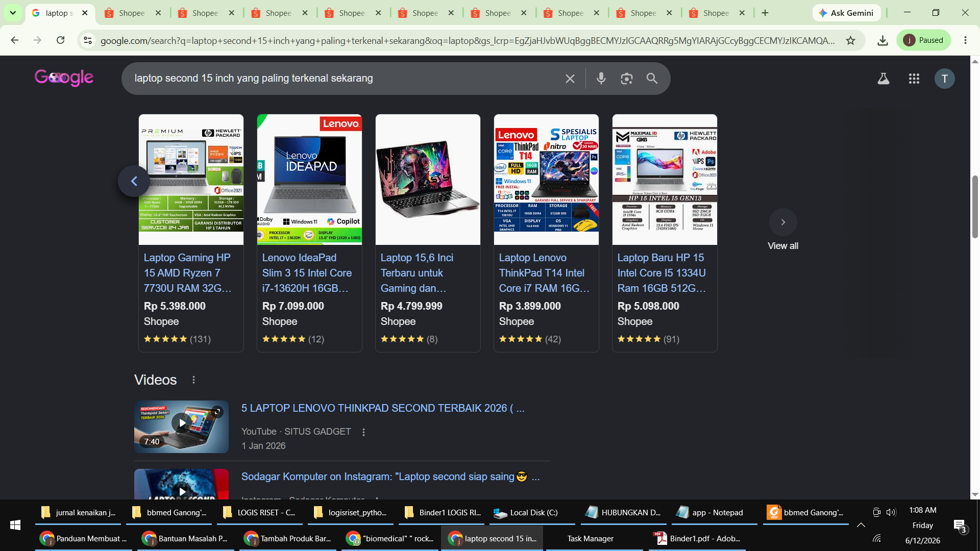This screenshot has width=980, height=551.
Task: Switch to the first Shopee tab
Action: (133, 13)
